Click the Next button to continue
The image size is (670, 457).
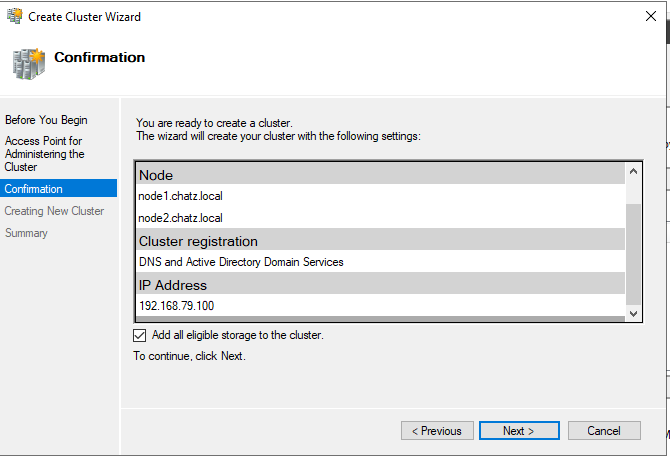click(519, 431)
